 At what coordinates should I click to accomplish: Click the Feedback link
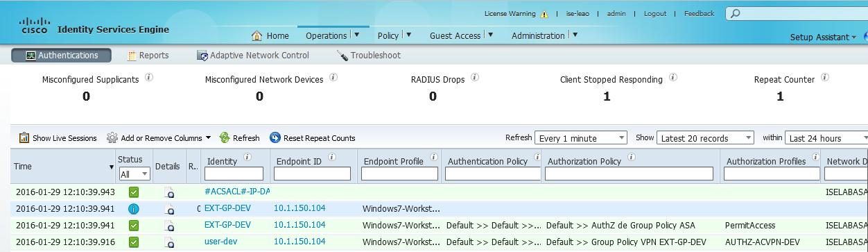699,13
